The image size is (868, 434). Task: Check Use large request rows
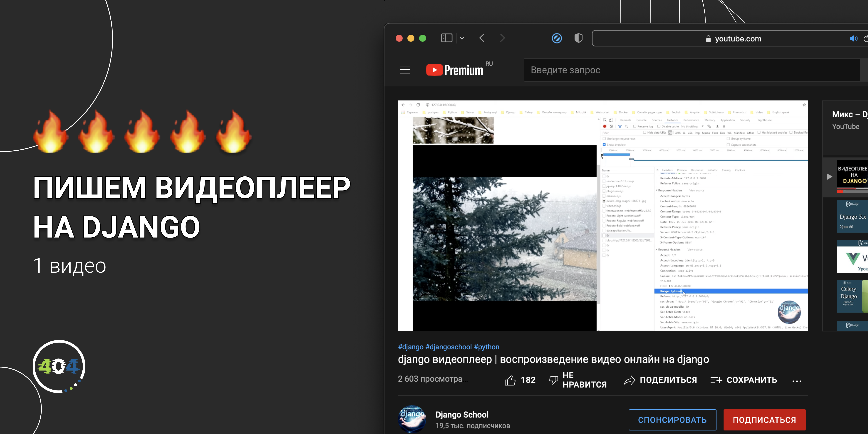coord(604,139)
